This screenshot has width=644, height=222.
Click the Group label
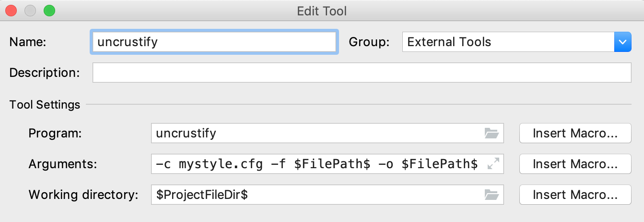coord(369,42)
